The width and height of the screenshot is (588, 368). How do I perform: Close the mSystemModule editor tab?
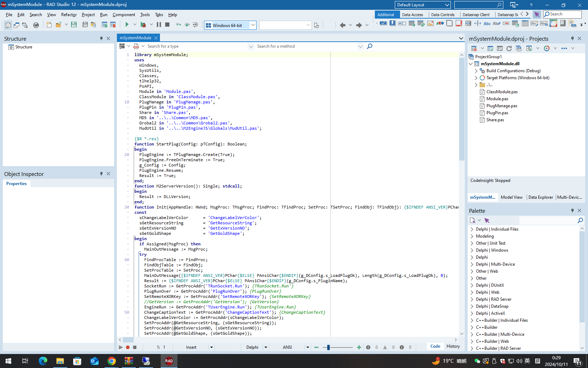(156, 38)
